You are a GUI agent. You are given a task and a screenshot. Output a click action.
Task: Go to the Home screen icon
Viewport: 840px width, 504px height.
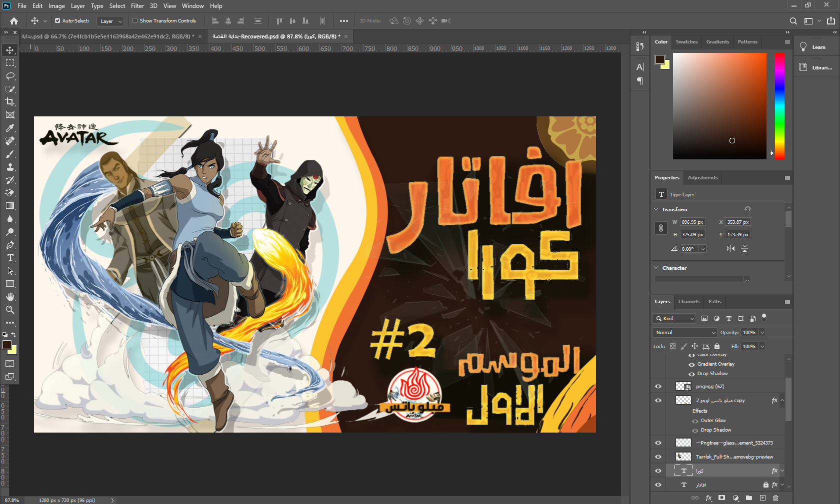pos(14,21)
